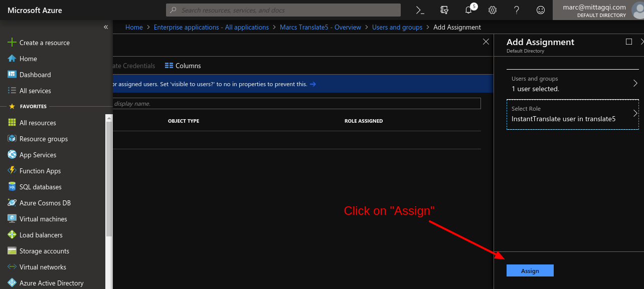Focus the Search resources, services, and docs box

click(283, 10)
